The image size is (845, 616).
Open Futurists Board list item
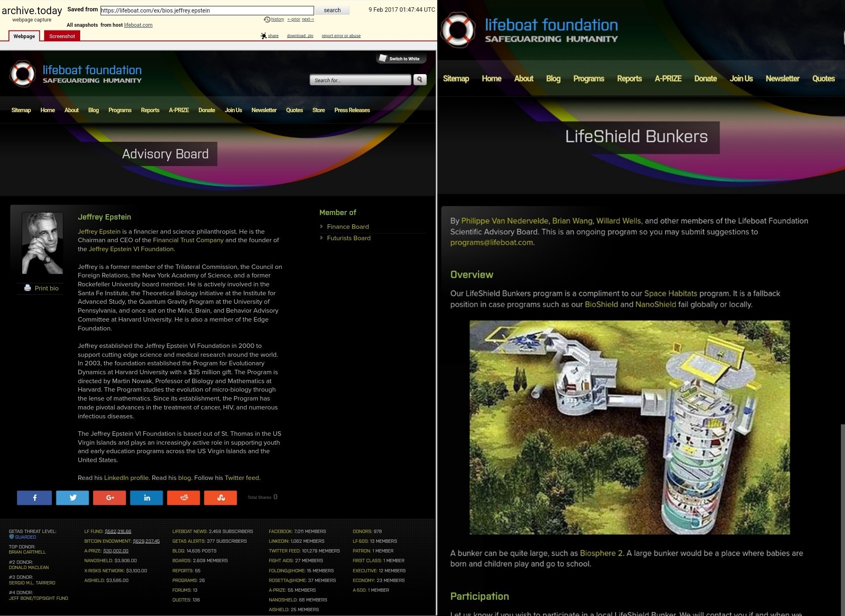(349, 238)
